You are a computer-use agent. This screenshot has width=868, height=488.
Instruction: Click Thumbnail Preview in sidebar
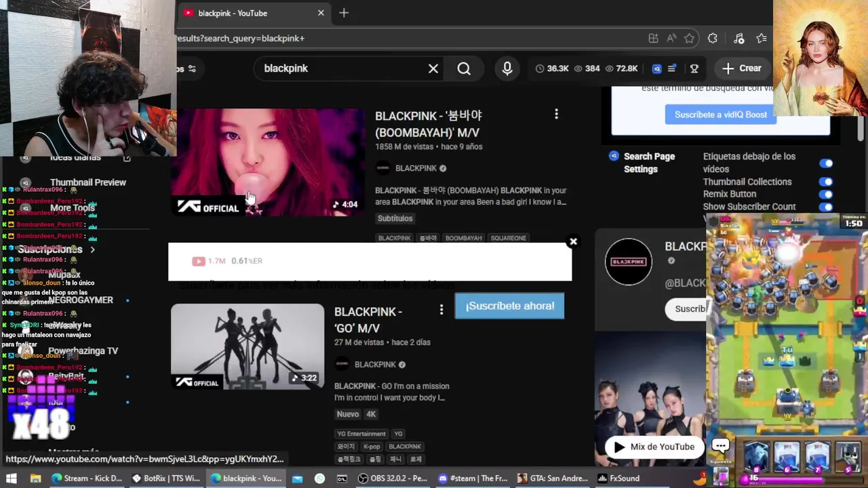88,182
